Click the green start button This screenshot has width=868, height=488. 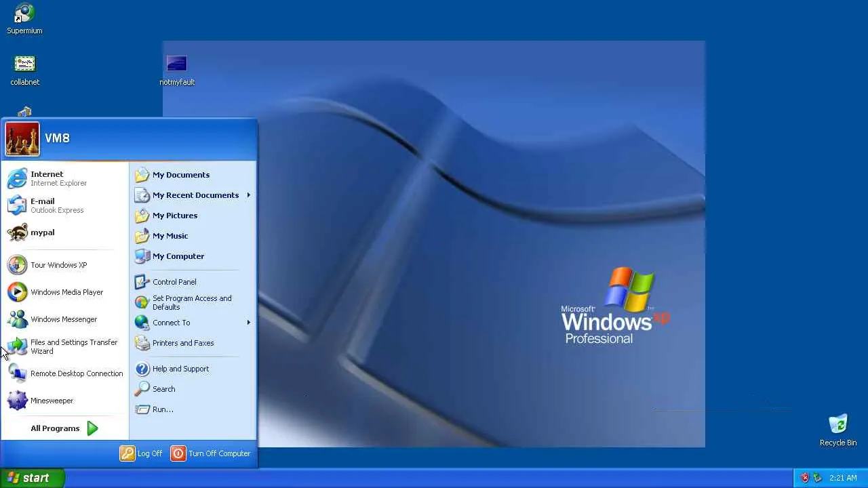point(32,478)
